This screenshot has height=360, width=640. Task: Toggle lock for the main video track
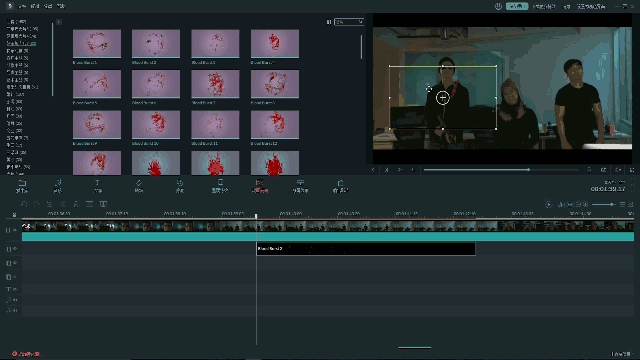pyautogui.click(x=8, y=230)
